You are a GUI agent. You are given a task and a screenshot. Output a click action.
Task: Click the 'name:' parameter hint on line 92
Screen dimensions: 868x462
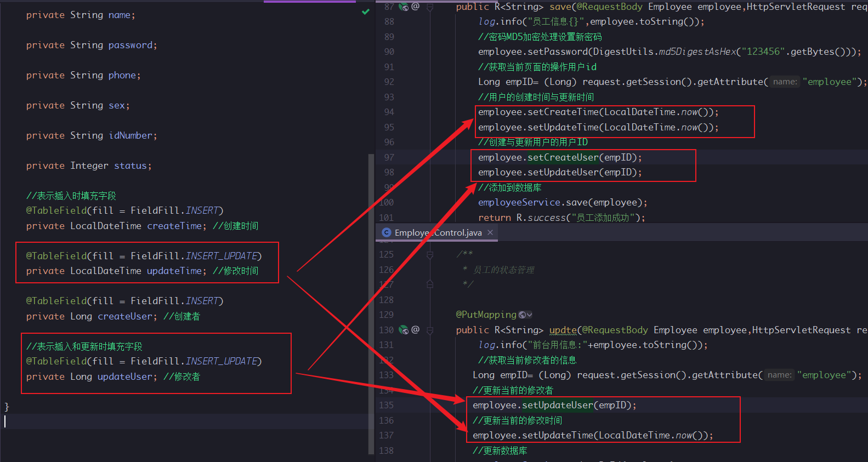click(785, 82)
